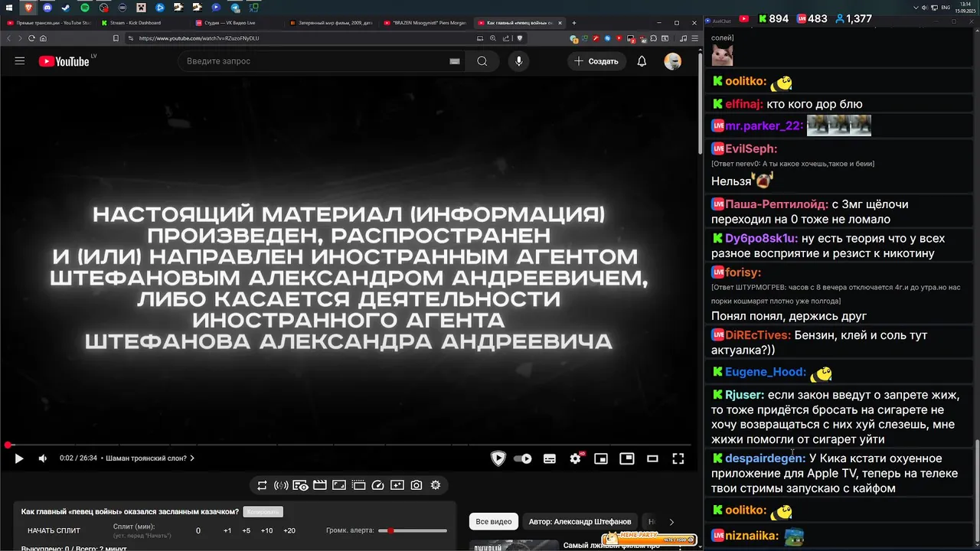Open Windows Start menu
The image size is (980, 551).
[9, 8]
